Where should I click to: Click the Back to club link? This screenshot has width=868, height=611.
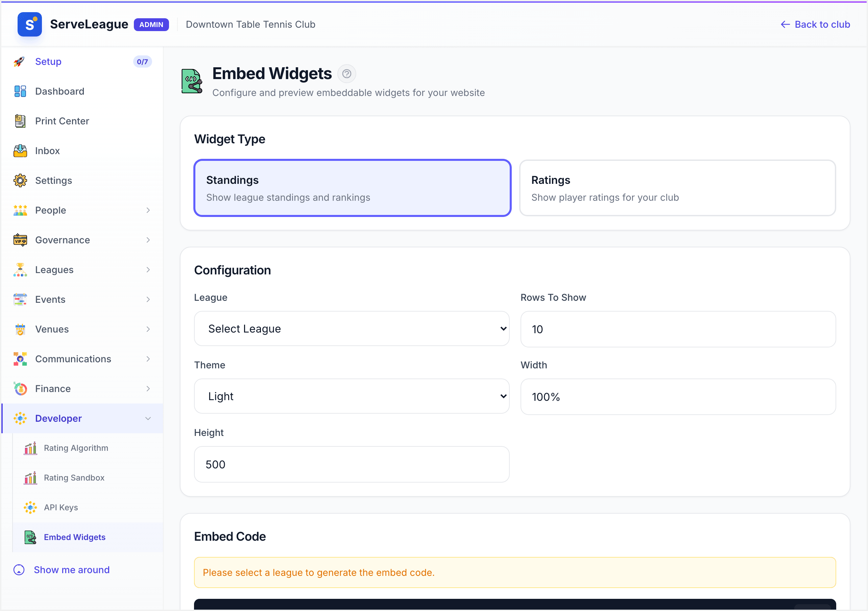[815, 24]
